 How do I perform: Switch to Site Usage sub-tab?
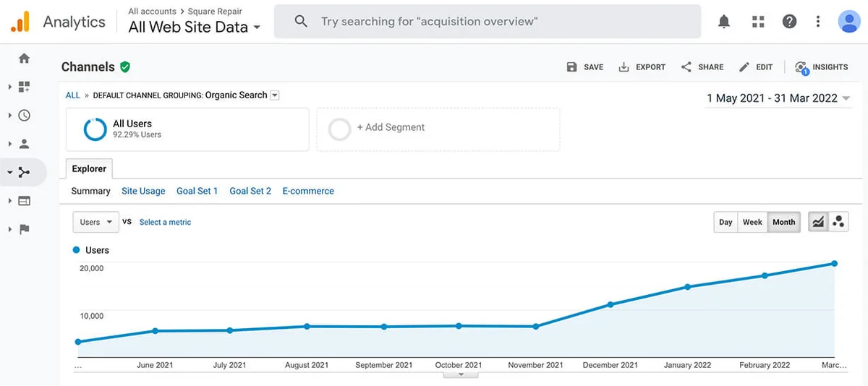[x=143, y=191]
